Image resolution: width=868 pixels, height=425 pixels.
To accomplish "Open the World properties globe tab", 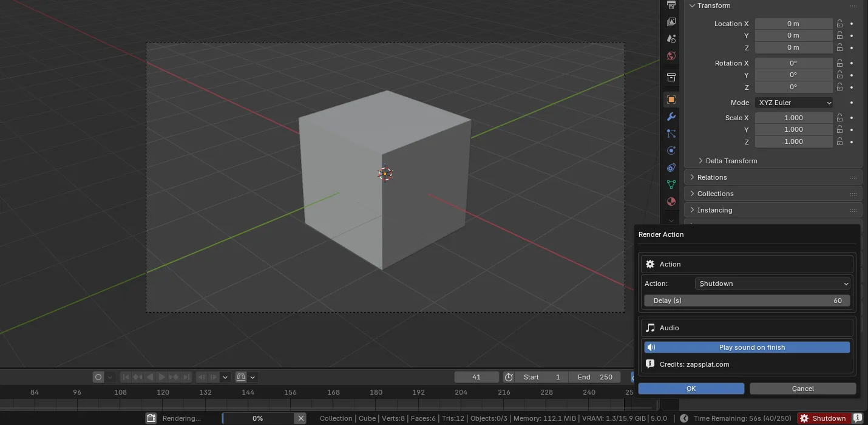I will point(671,56).
